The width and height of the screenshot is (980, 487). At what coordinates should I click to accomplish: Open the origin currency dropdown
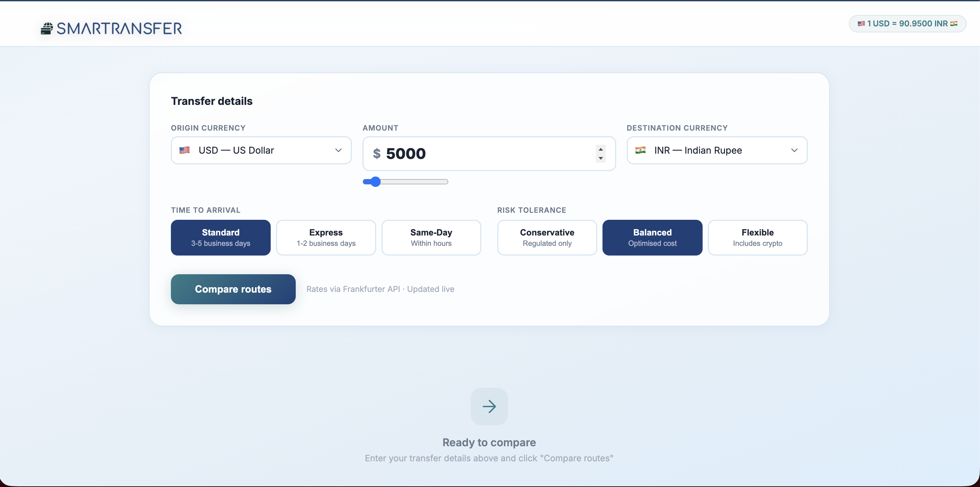(x=261, y=150)
